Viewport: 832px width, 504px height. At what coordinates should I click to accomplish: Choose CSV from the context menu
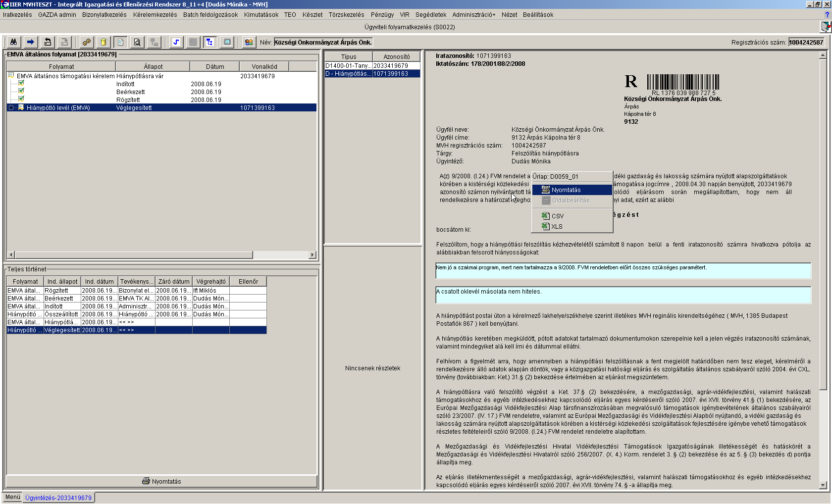[572, 216]
